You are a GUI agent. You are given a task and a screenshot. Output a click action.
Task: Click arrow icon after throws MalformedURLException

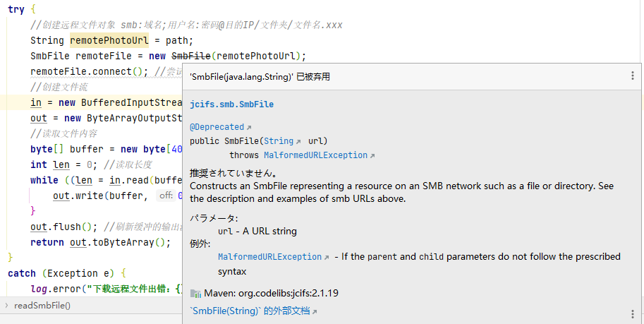click(x=372, y=156)
